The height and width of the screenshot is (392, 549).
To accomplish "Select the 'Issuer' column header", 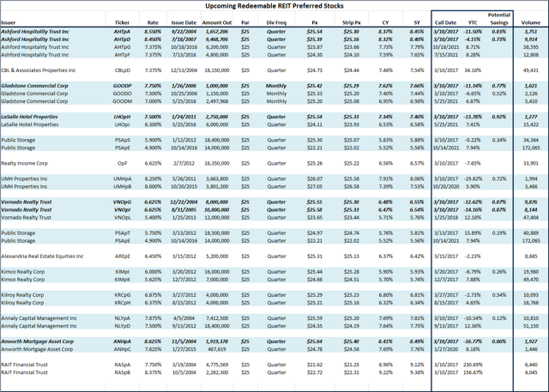I will coord(8,23).
